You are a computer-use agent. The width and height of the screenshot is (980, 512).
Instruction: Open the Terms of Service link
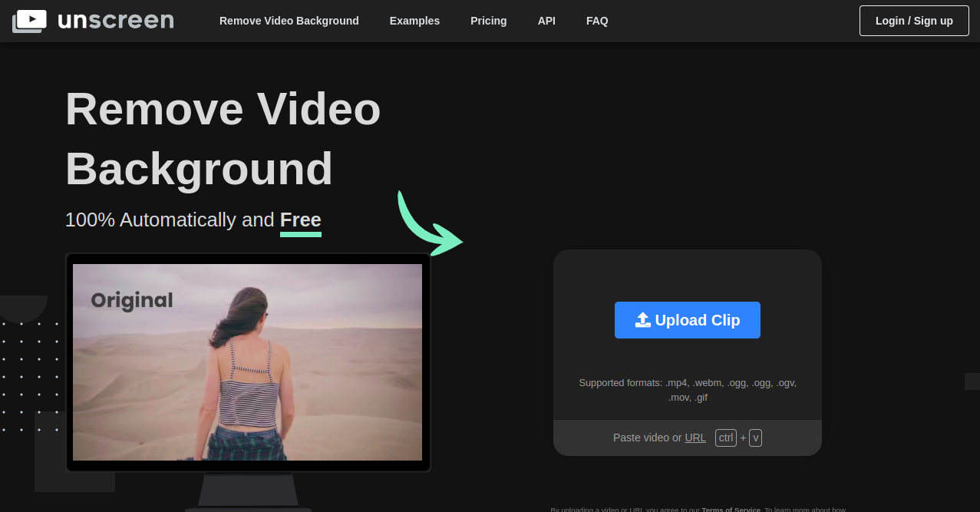(x=730, y=509)
